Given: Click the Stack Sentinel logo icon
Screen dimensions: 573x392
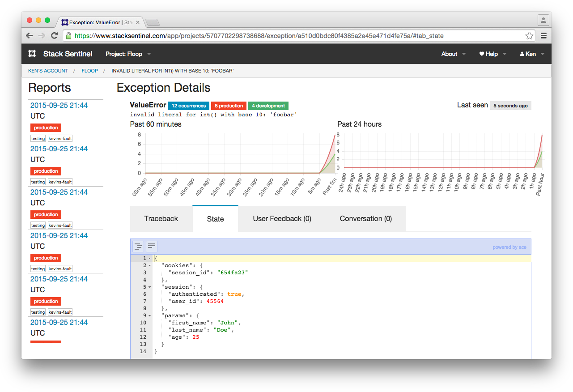Looking at the screenshot, I should 32,54.
